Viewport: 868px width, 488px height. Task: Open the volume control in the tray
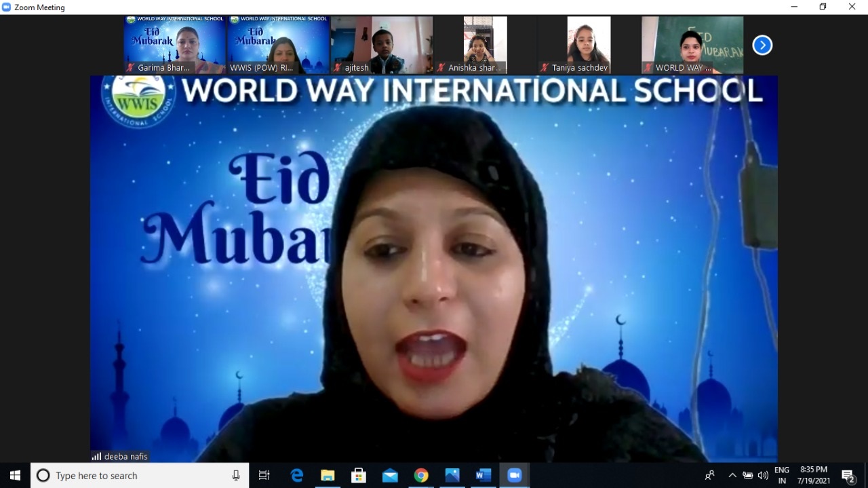[x=763, y=476]
